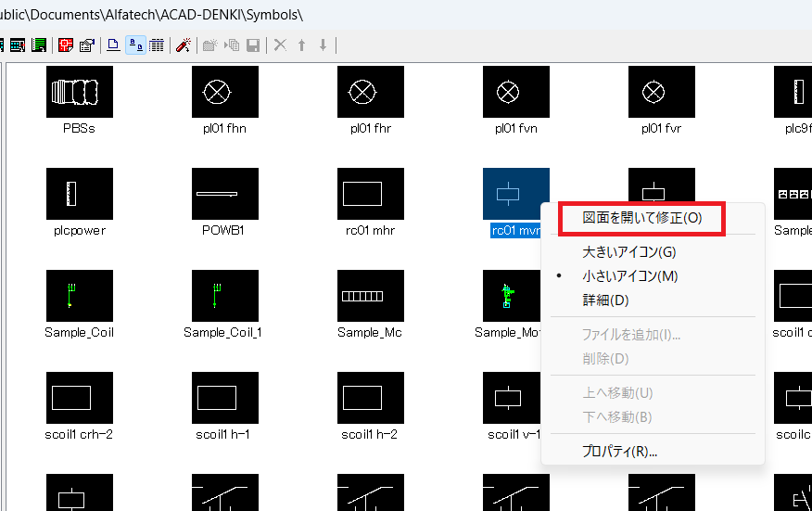Click the blue keyboard-grid toolbar icon
Viewport: 812px width, 511px height.
click(x=17, y=45)
